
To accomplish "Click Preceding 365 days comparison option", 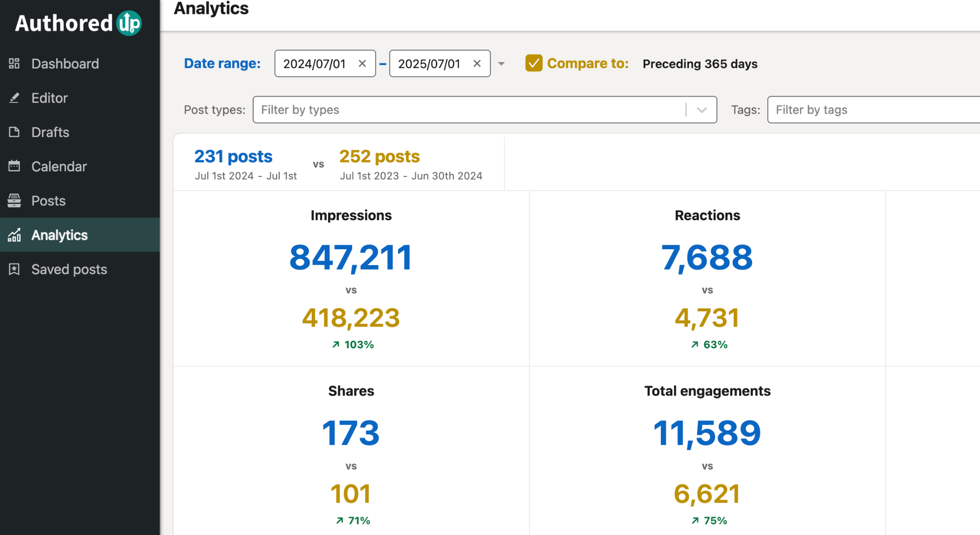I will click(700, 64).
